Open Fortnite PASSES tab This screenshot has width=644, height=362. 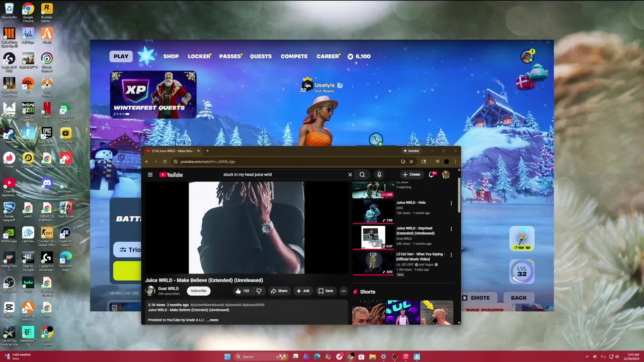tap(230, 56)
